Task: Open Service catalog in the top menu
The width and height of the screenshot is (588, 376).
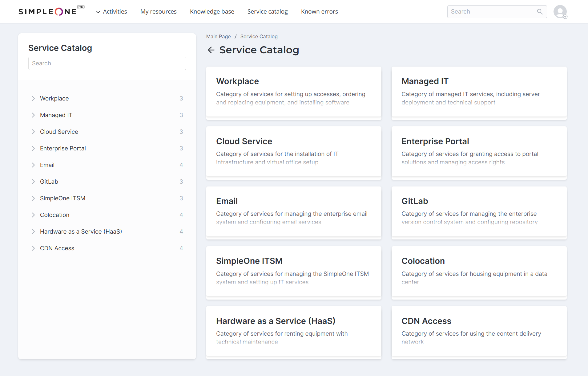Action: (268, 11)
